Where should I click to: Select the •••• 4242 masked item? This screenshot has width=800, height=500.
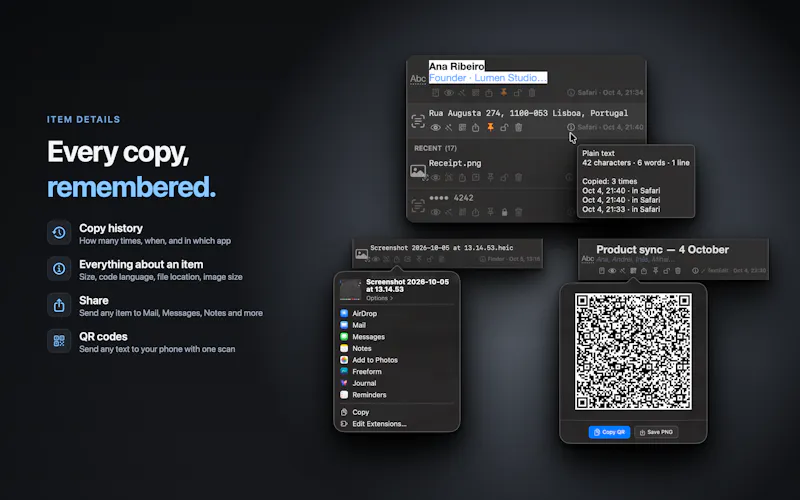point(452,198)
